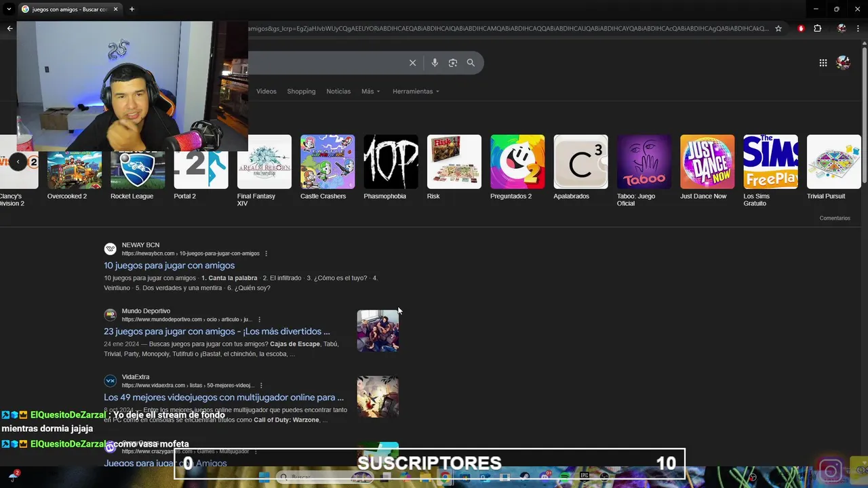
Task: Open the Chrome extensions puzzle menu
Action: (x=817, y=28)
